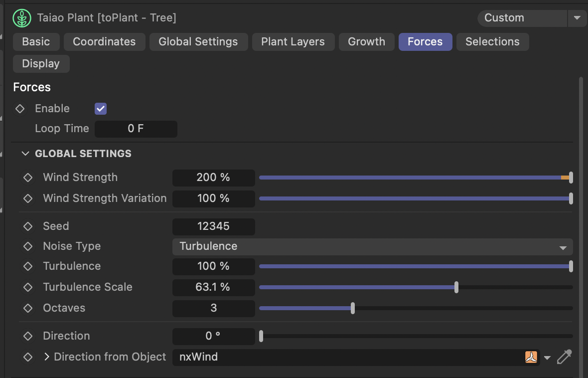Expand the Direction from Object parameter
This screenshot has height=378, width=588.
pos(46,357)
